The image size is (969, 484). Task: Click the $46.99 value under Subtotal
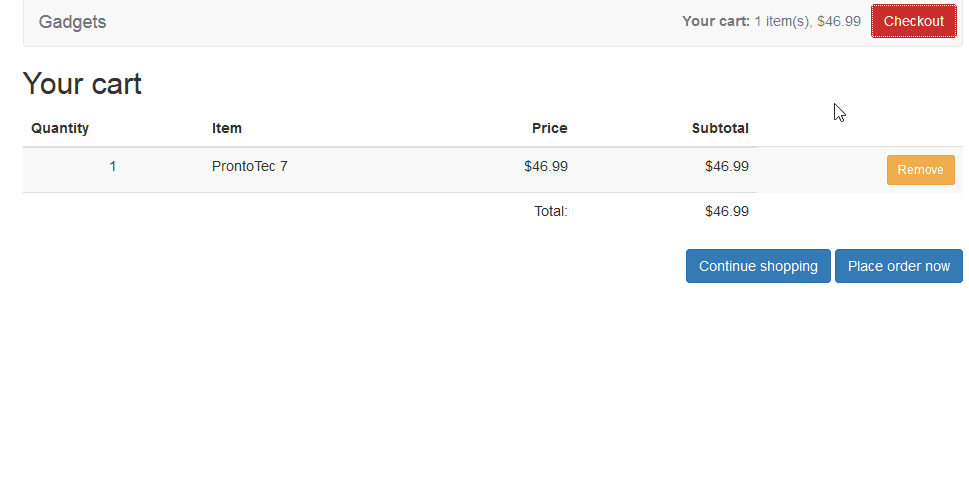[727, 167]
